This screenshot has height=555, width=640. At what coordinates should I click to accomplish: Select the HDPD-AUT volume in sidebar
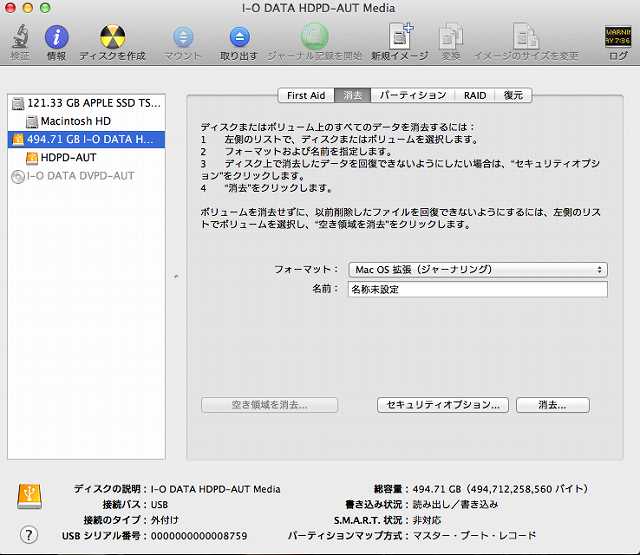(x=68, y=157)
